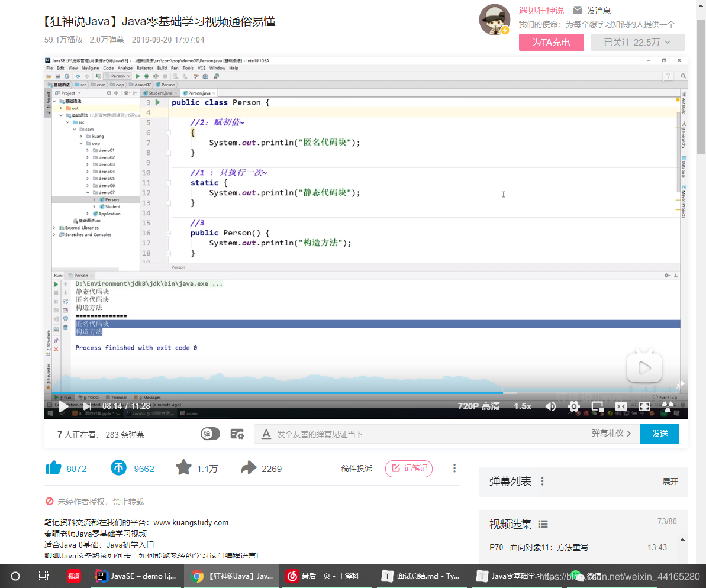Enter fullscreen mode in the player
Image resolution: width=706 pixels, height=588 pixels.
point(644,406)
